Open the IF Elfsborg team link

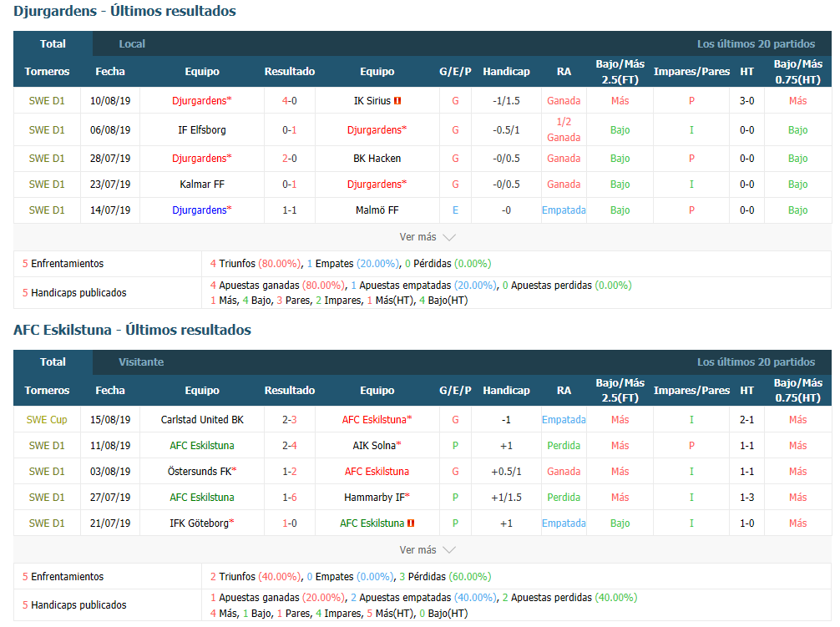(x=202, y=130)
